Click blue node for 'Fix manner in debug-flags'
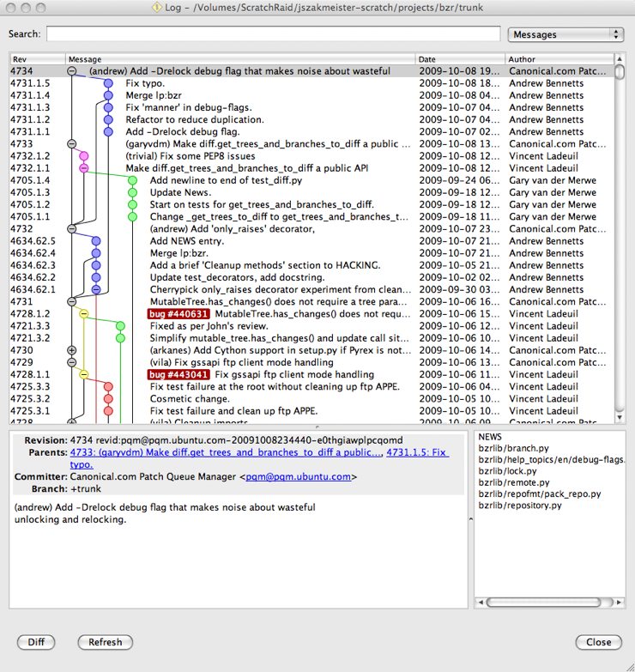The width and height of the screenshot is (635, 672). [108, 107]
